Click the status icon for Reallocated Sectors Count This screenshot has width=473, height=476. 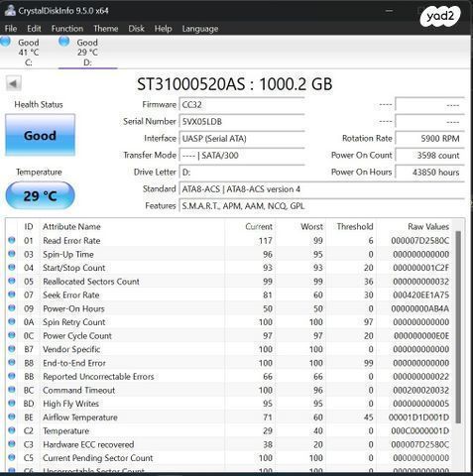pyautogui.click(x=12, y=281)
